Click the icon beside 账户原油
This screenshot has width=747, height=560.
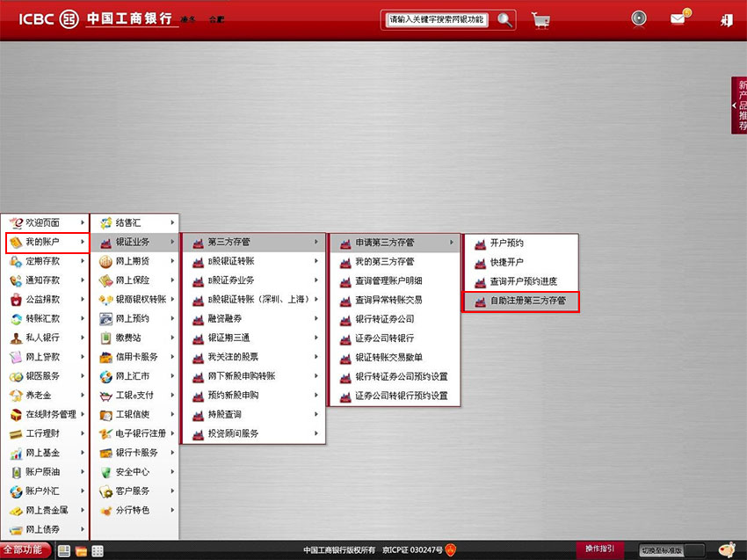point(16,472)
